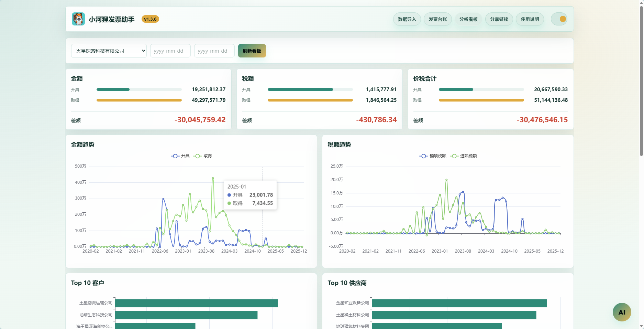
Task: Open the 发票台账 page
Action: coord(437,19)
